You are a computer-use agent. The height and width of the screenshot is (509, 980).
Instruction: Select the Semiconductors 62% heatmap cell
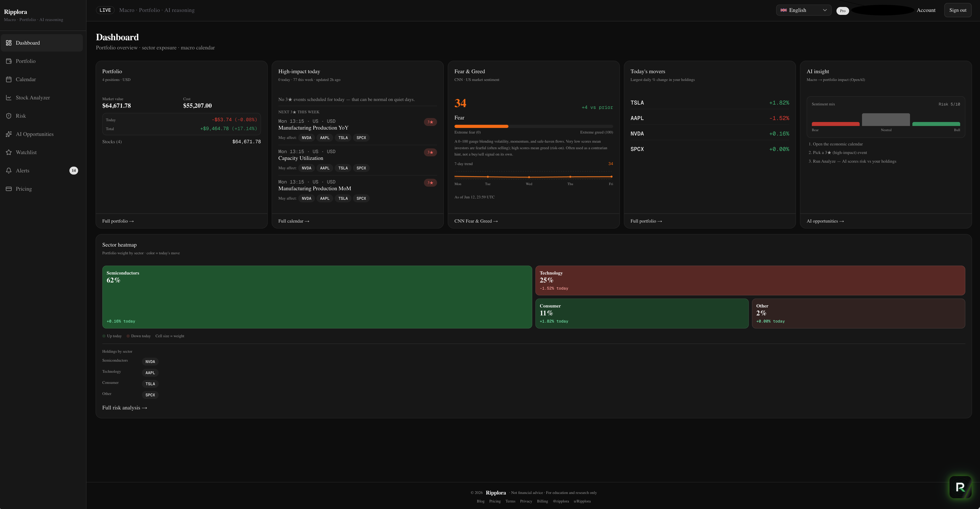click(x=317, y=297)
